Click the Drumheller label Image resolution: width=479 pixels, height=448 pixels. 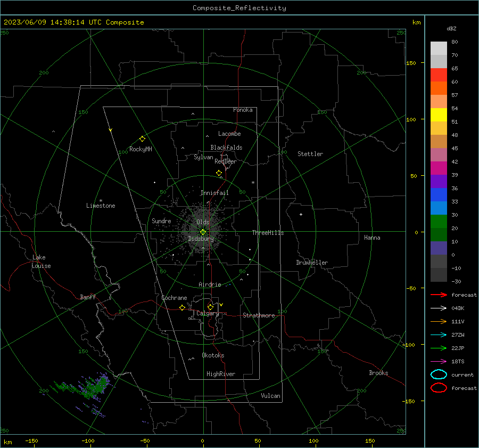312,263
